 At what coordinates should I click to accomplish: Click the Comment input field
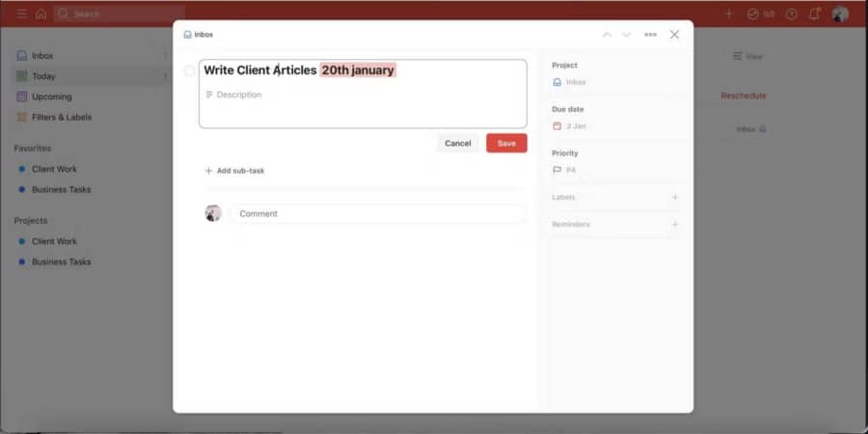coord(377,214)
